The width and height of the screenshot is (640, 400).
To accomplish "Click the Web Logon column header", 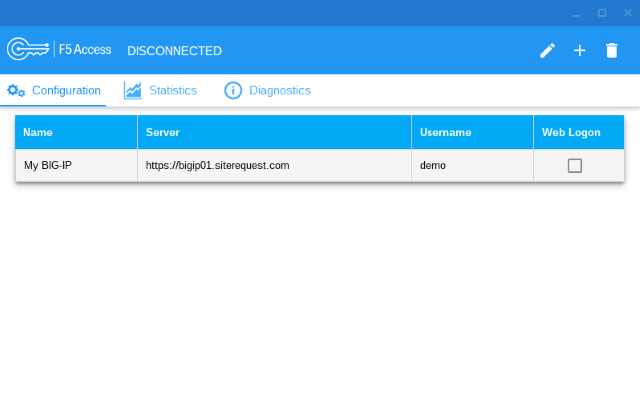I will 579,132.
